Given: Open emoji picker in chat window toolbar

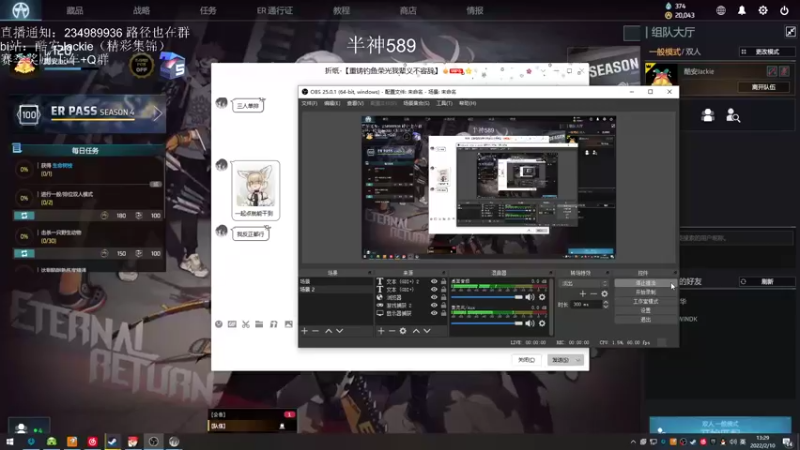Looking at the screenshot, I should point(219,324).
